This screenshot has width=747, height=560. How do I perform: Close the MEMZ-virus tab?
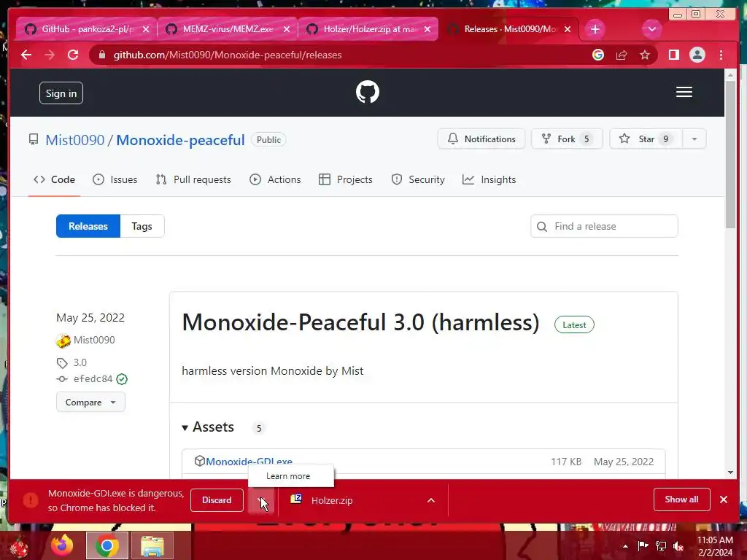tap(287, 29)
